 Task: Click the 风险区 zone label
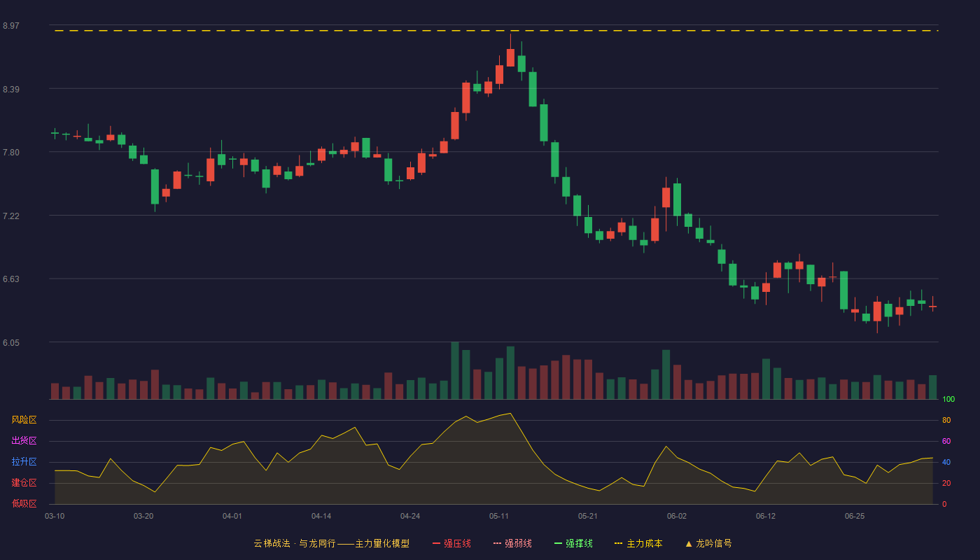coord(24,420)
